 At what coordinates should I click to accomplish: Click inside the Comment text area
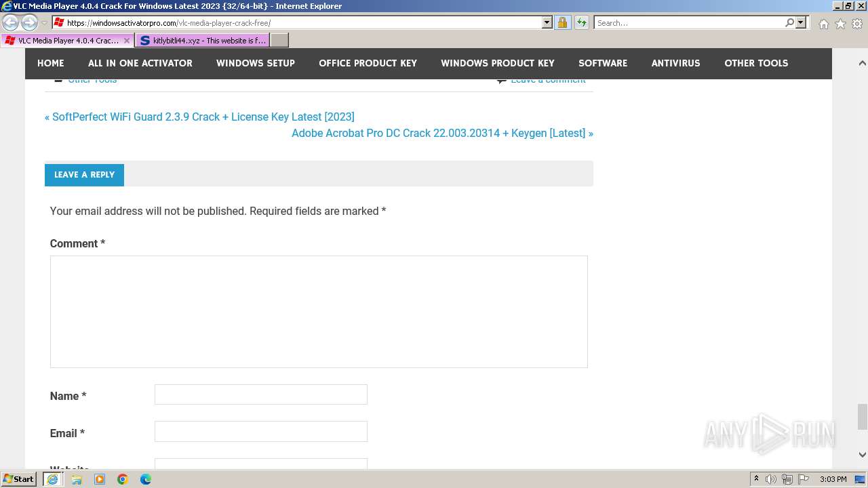(x=319, y=312)
